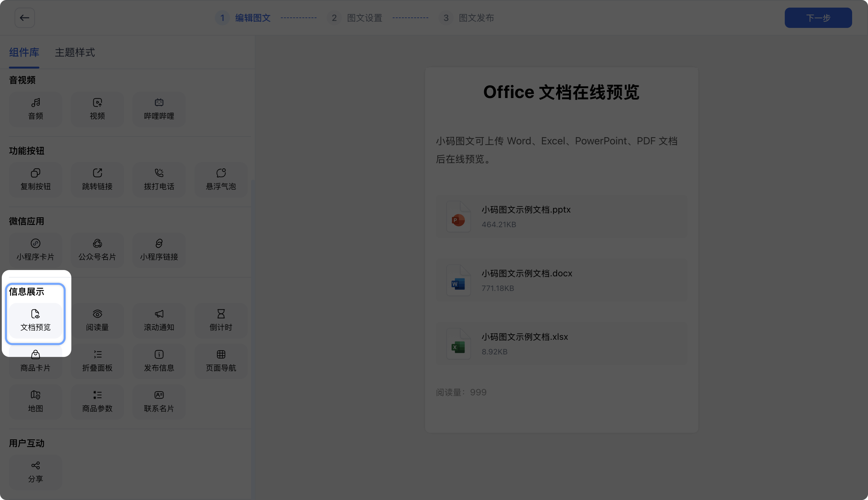Insert the 公众号名片 component
Viewport: 868px width, 500px height.
click(x=97, y=250)
